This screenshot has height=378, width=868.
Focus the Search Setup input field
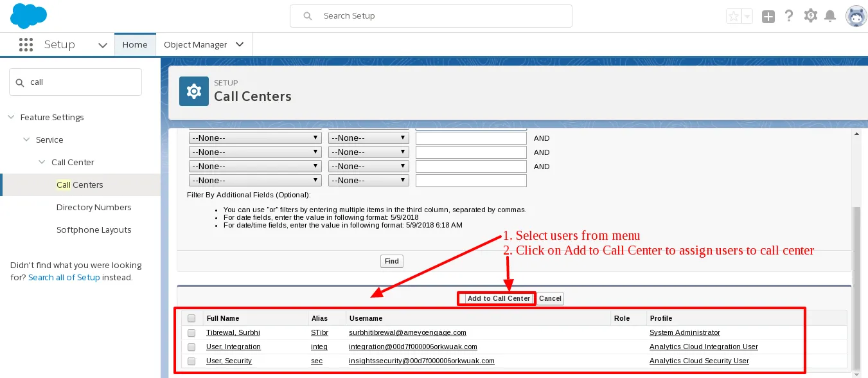pyautogui.click(x=431, y=16)
